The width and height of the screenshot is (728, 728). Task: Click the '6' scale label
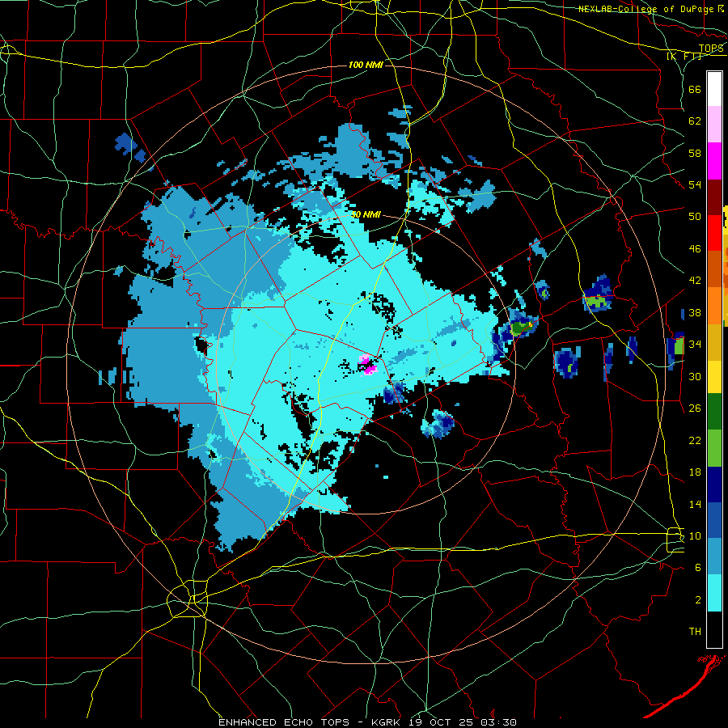point(697,568)
